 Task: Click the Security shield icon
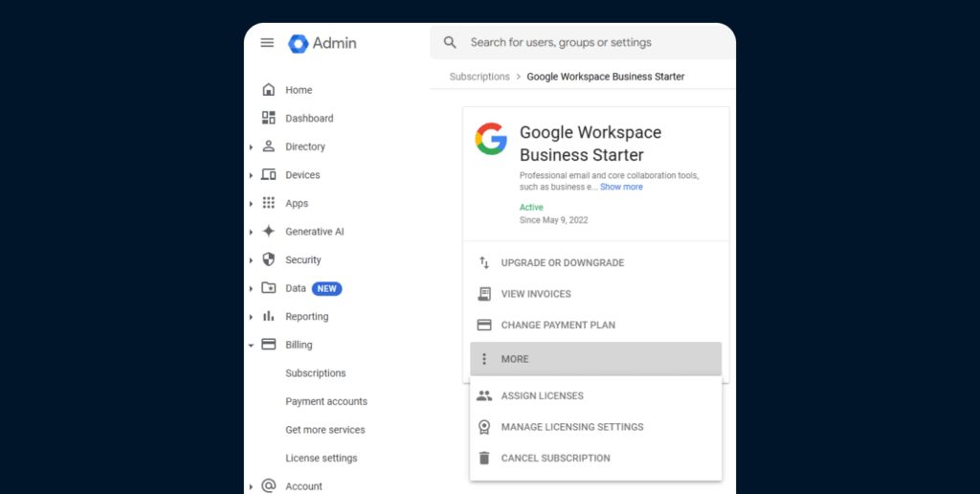pyautogui.click(x=269, y=259)
